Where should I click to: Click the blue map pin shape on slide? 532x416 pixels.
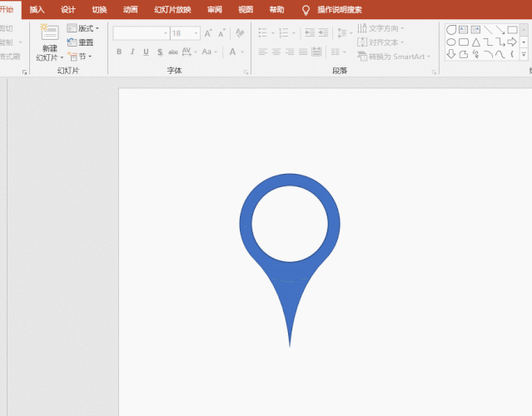click(290, 275)
